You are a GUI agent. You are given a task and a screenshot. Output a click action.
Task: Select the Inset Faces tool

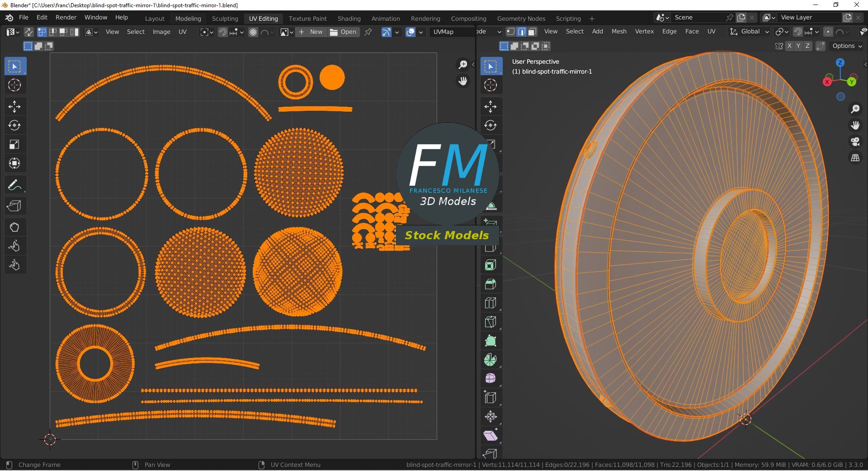click(491, 265)
